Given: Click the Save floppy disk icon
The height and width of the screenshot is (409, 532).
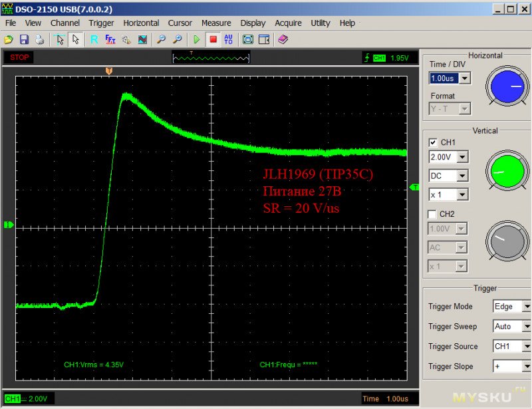Looking at the screenshot, I should pos(24,40).
